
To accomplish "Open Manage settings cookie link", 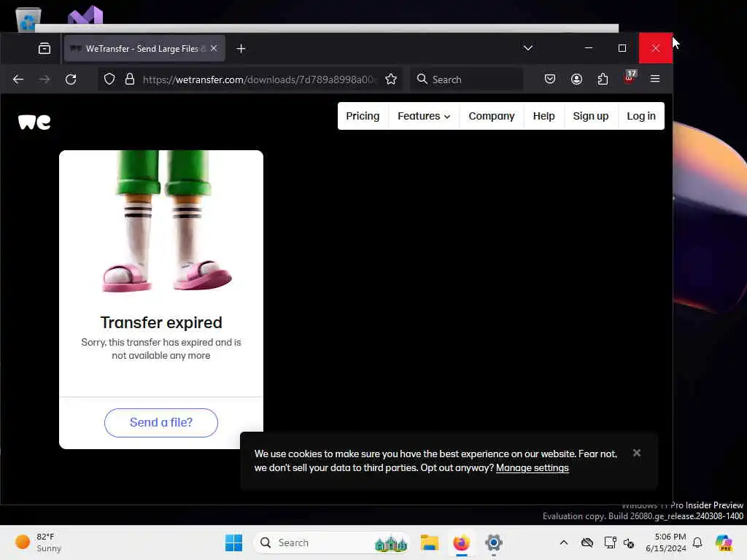I will click(532, 467).
